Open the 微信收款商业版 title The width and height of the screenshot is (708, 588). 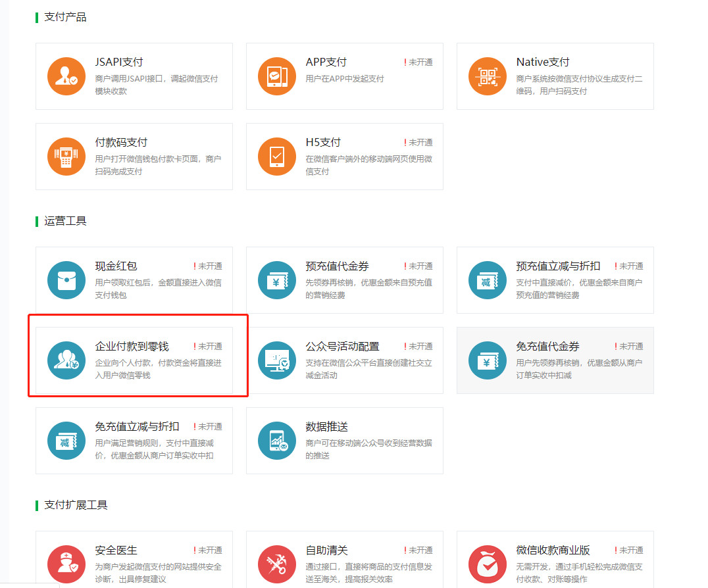pos(553,550)
